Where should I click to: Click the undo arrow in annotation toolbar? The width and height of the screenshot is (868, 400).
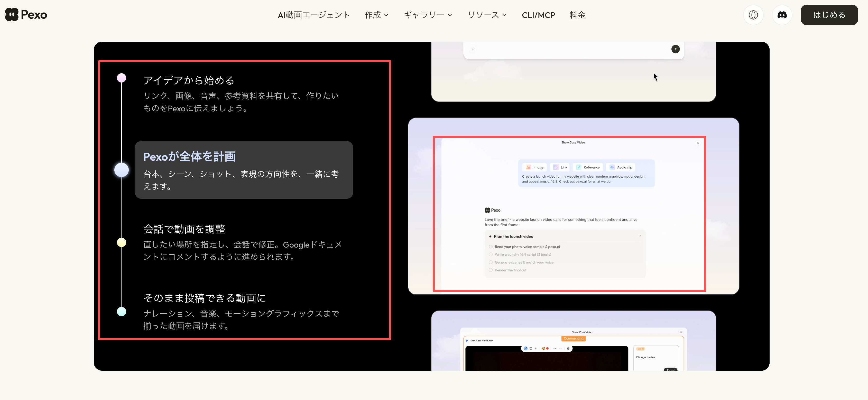click(554, 348)
